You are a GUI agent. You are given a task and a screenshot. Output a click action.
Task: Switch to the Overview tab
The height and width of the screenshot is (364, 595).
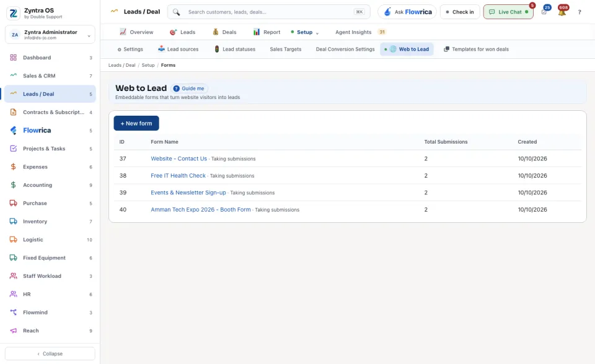(136, 32)
